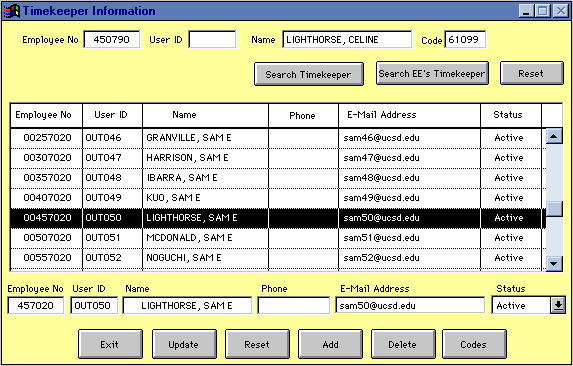
Task: Select the row for IBARRA, SAM E
Action: pos(278,178)
